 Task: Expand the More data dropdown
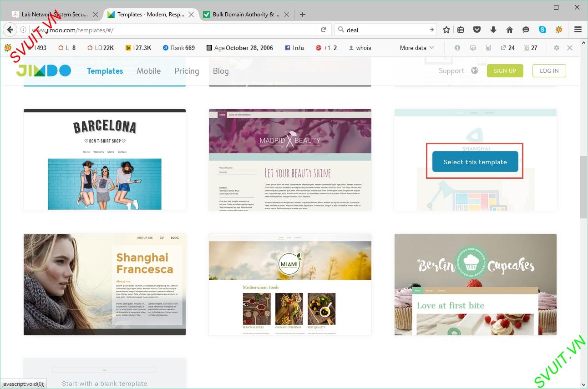pos(417,48)
